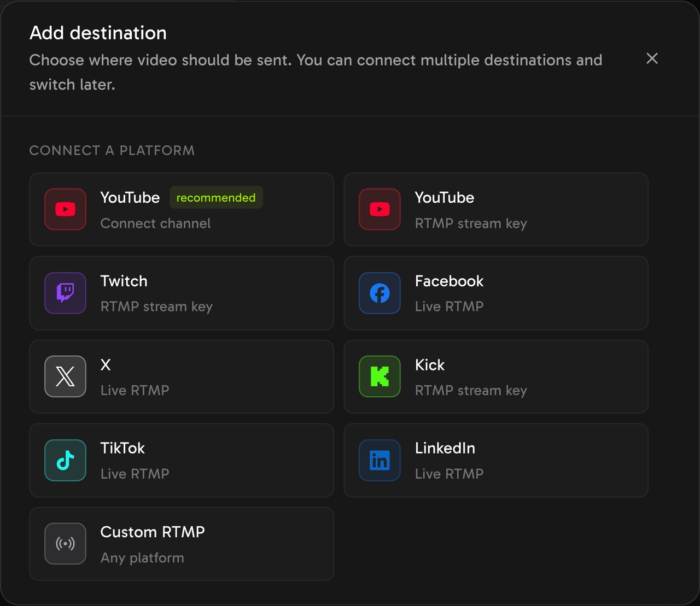The image size is (700, 606).
Task: Click the 'CONNECT A PLATFORM' section heading
Action: (112, 150)
